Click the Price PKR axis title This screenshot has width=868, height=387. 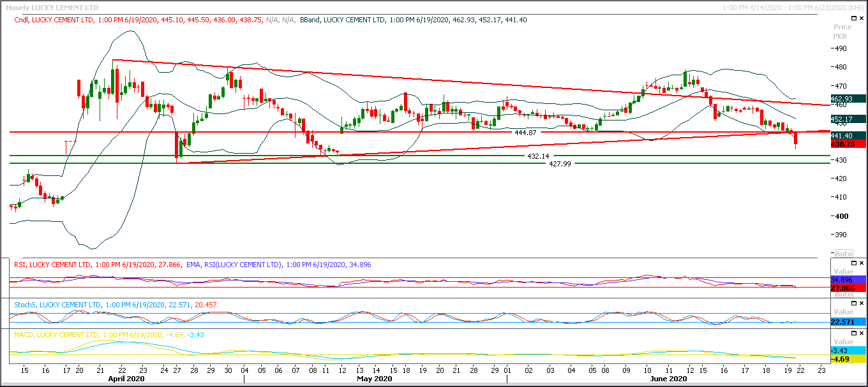(x=842, y=32)
